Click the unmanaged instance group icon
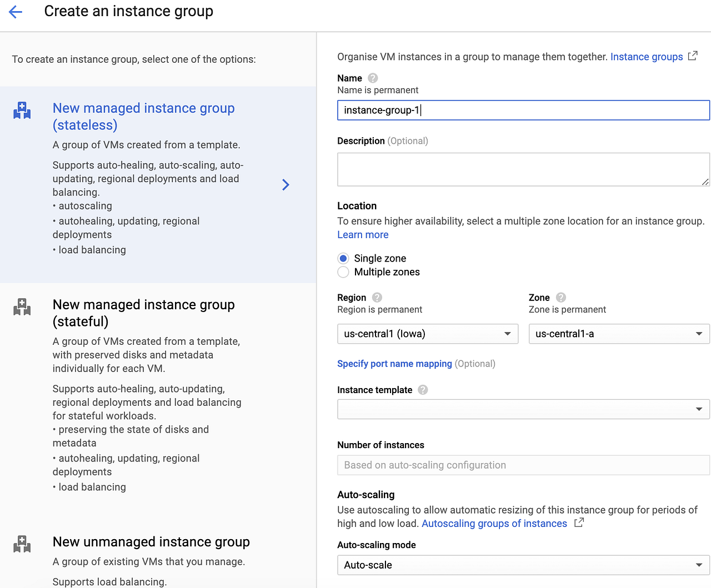The height and width of the screenshot is (588, 711). [22, 544]
